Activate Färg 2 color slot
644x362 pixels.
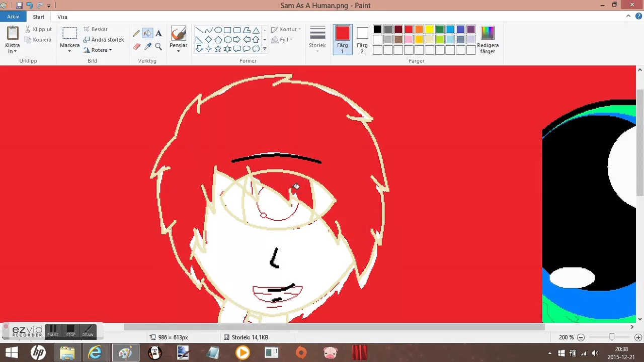pyautogui.click(x=362, y=39)
